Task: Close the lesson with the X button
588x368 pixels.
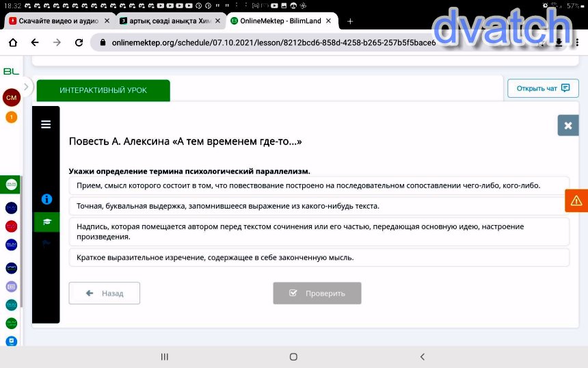Action: pyautogui.click(x=567, y=126)
